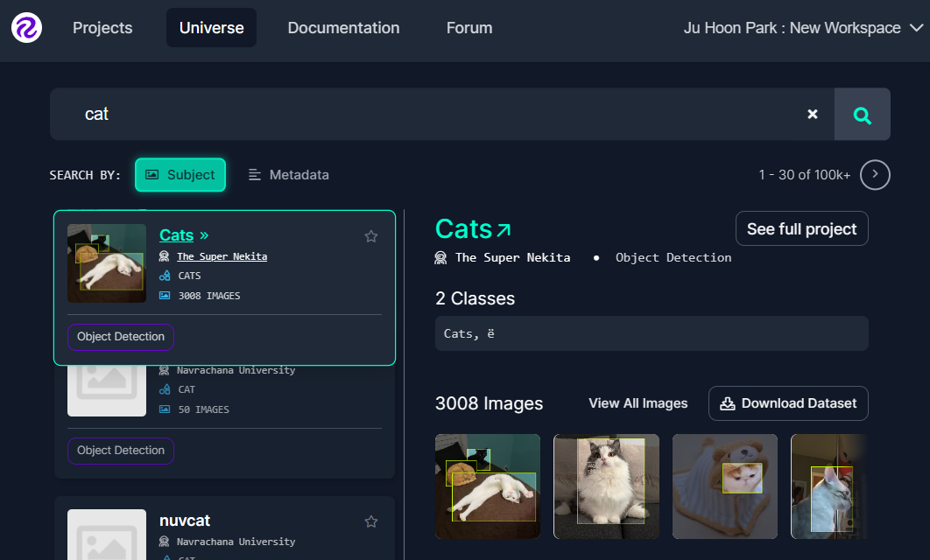The height and width of the screenshot is (560, 930).
Task: Click the '3008 Images' heading
Action: pos(490,403)
